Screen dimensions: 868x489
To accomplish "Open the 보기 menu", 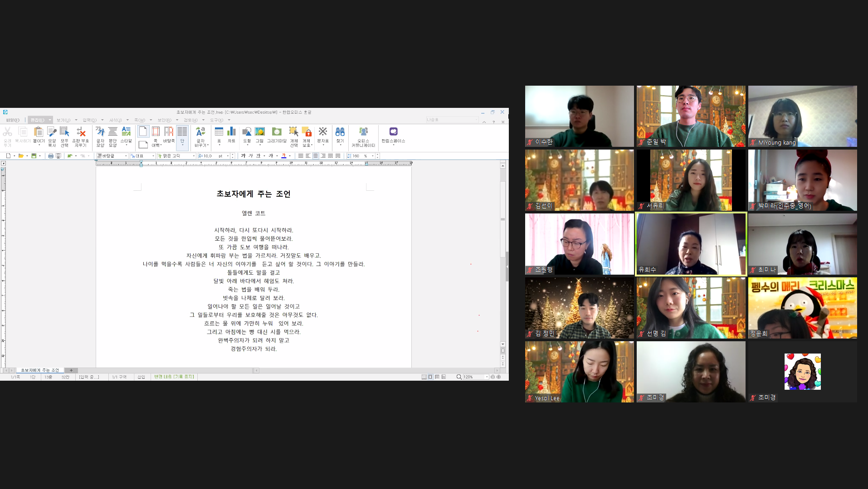I will pyautogui.click(x=63, y=120).
